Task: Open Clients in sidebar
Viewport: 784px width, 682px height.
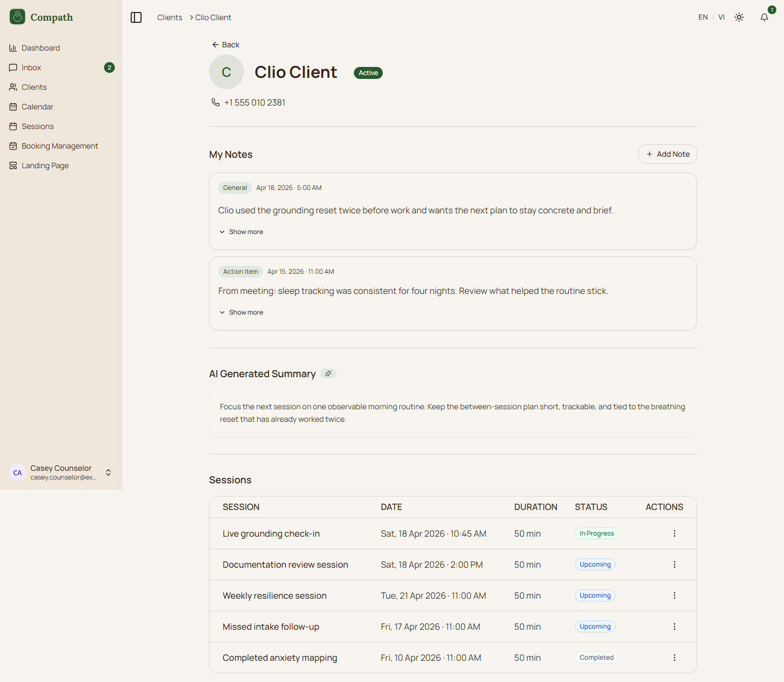Action: [61, 87]
